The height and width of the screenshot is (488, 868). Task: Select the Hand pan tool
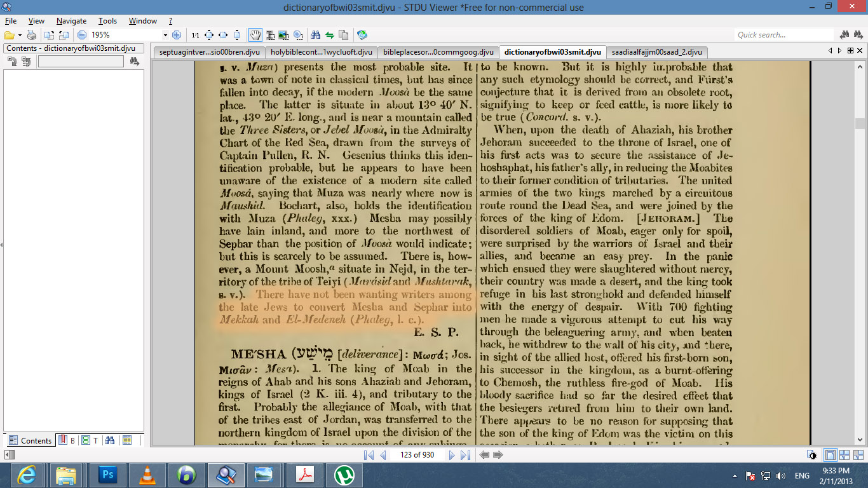click(255, 35)
